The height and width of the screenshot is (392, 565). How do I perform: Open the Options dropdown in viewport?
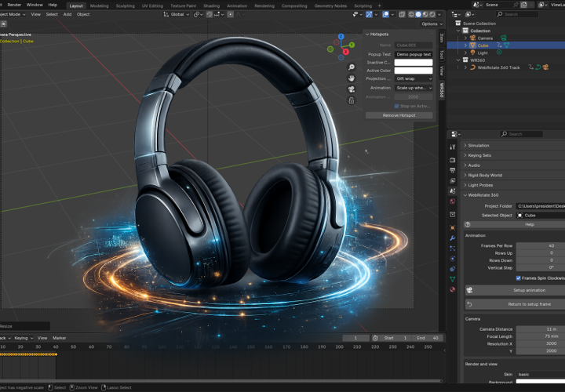click(x=432, y=24)
